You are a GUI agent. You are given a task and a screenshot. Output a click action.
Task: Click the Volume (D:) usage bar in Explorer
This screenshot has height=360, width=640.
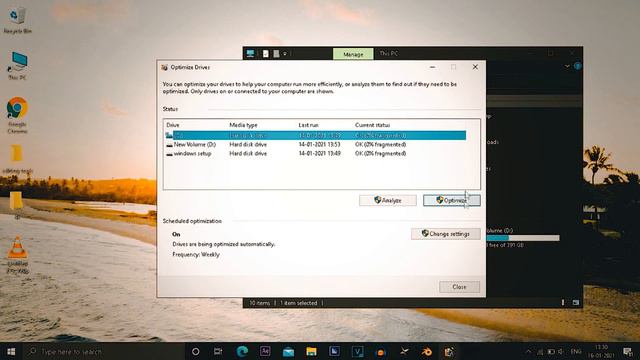point(523,238)
